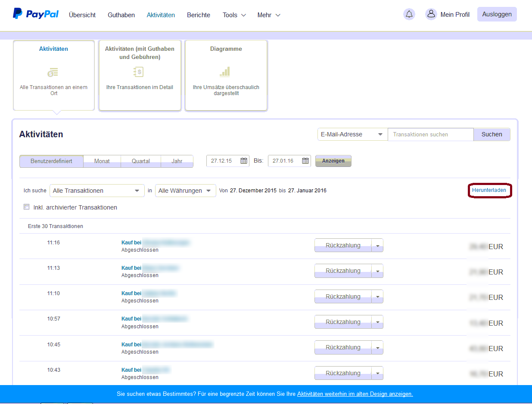
Task: Switch date range to Monat
Action: pyautogui.click(x=102, y=161)
